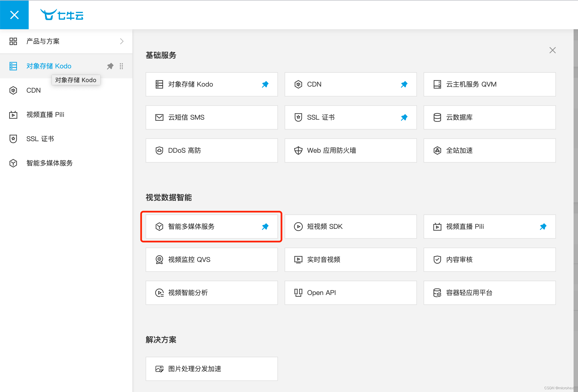Screen dimensions: 578x392
Task: Toggle the pin on the 智能多媒体服务 card
Action: pos(265,227)
